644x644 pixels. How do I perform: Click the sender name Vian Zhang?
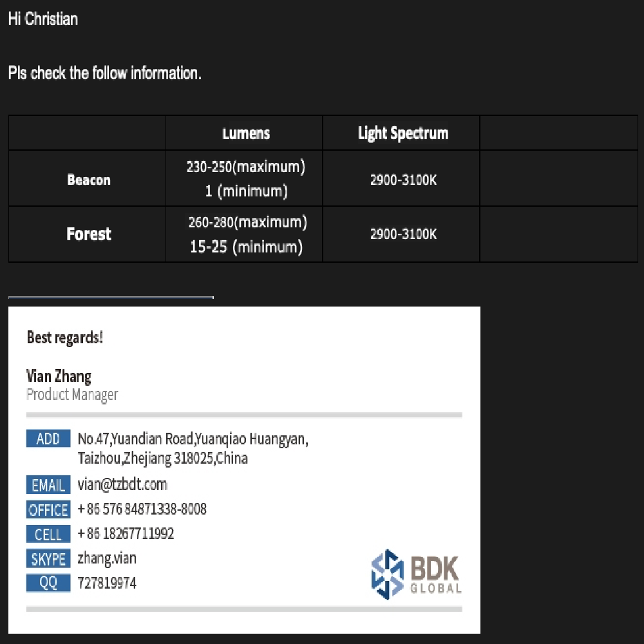59,376
